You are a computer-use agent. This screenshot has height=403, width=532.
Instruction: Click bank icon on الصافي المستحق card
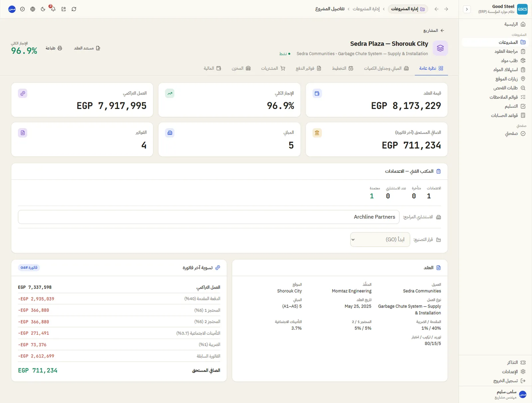click(317, 133)
